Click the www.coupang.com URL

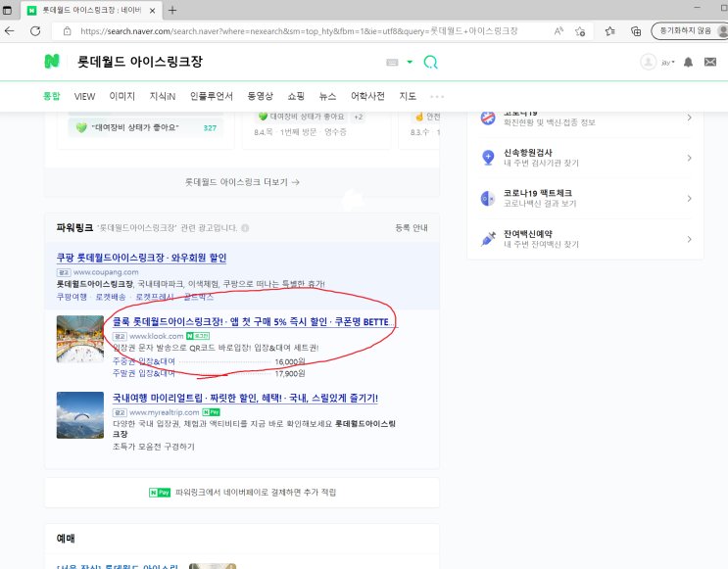point(106,272)
